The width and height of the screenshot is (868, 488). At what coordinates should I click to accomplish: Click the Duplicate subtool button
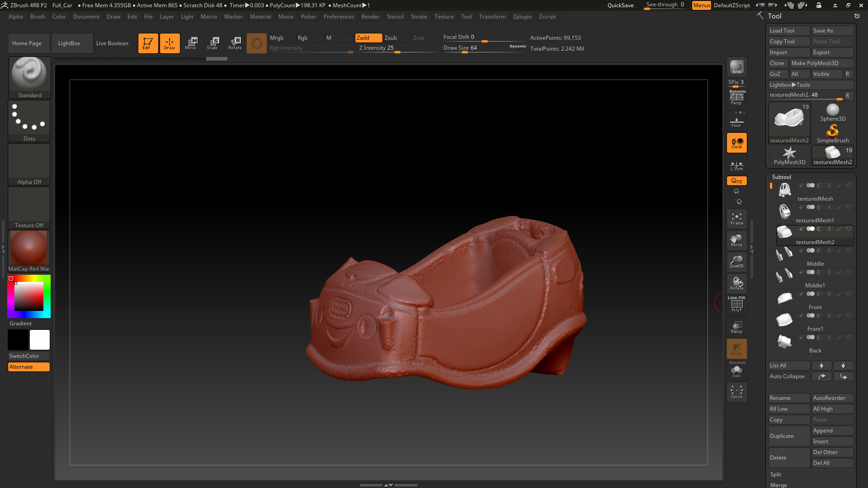tap(789, 436)
